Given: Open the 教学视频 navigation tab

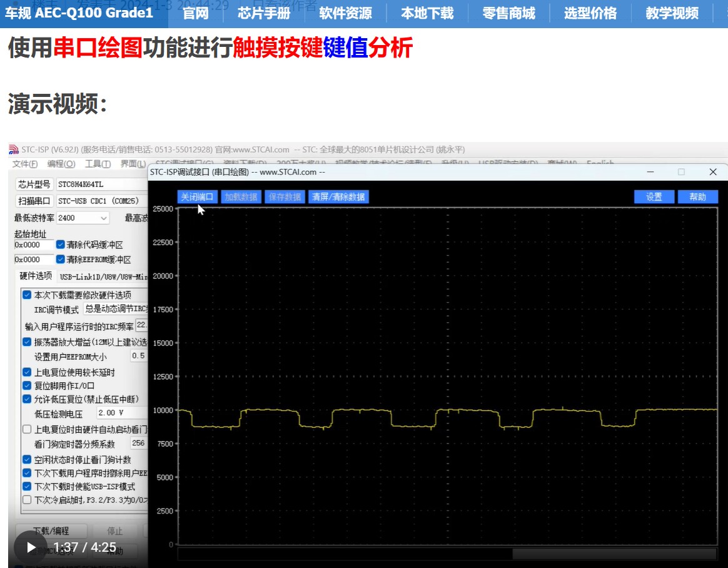Looking at the screenshot, I should (x=672, y=13).
